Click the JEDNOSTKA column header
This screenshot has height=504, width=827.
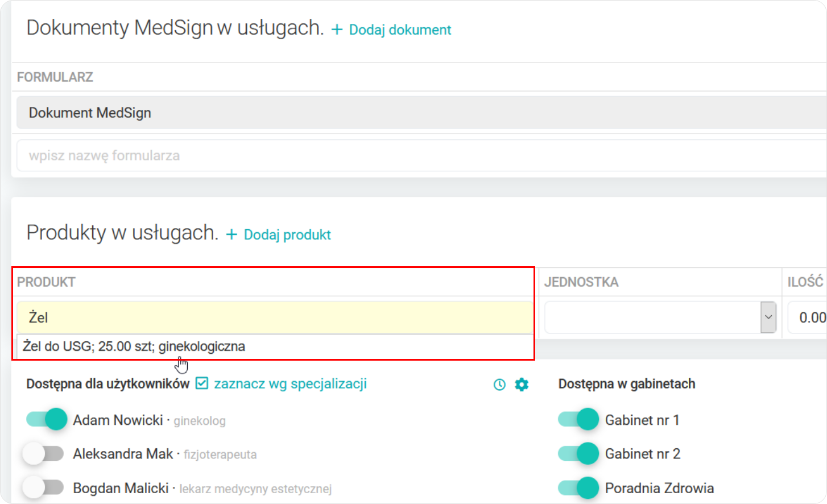click(x=581, y=282)
